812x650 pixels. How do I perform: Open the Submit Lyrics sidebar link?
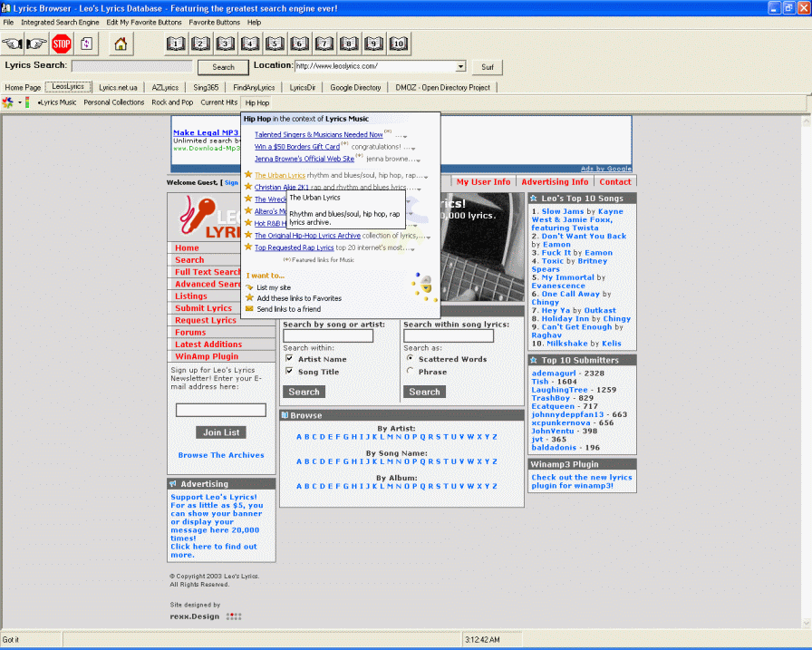coord(204,307)
